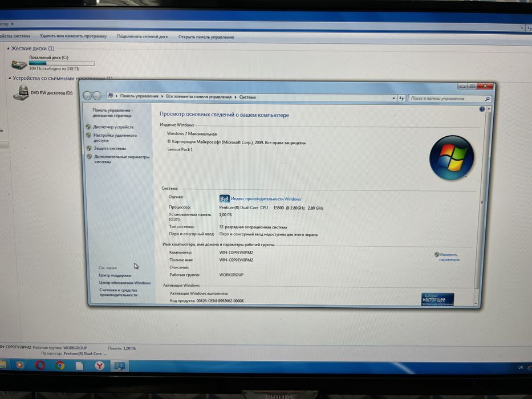Click Удалить или изменить программу in Explorer toolbar
Image resolution: width=532 pixels, height=399 pixels.
73,36
